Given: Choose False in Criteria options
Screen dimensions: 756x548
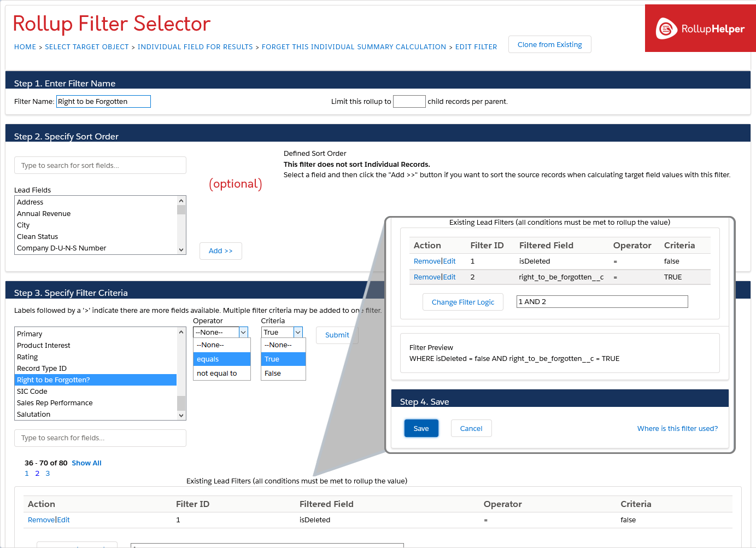Looking at the screenshot, I should (x=283, y=374).
